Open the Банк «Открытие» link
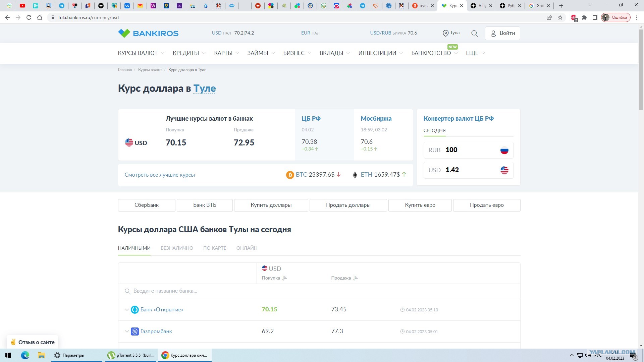 click(x=162, y=310)
